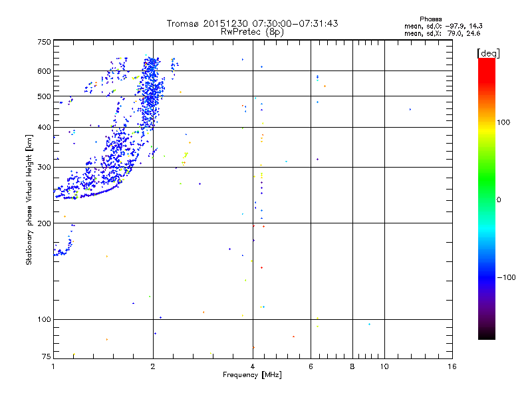Viewport: 532px width, 399px height.
Task: Click the y-axis tick label '500'
Action: (x=44, y=96)
